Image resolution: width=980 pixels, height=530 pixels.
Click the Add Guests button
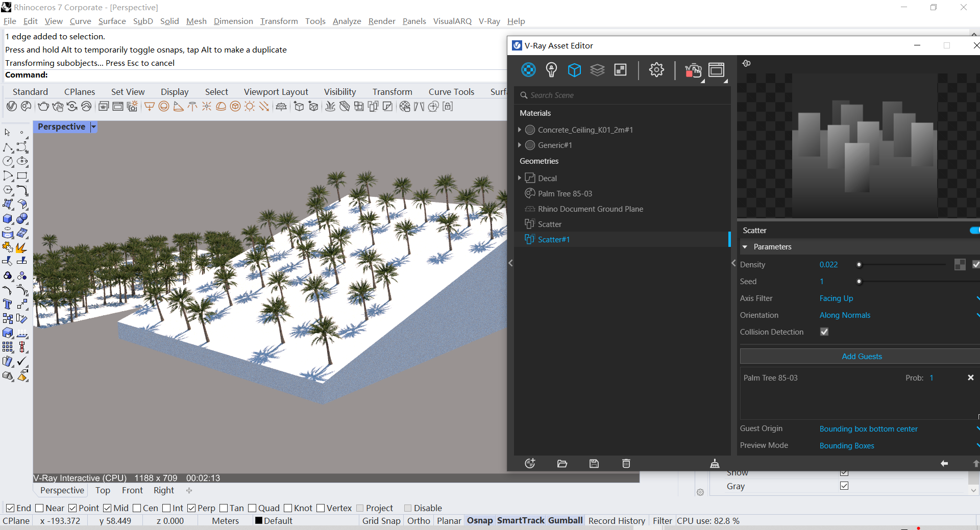tap(862, 356)
